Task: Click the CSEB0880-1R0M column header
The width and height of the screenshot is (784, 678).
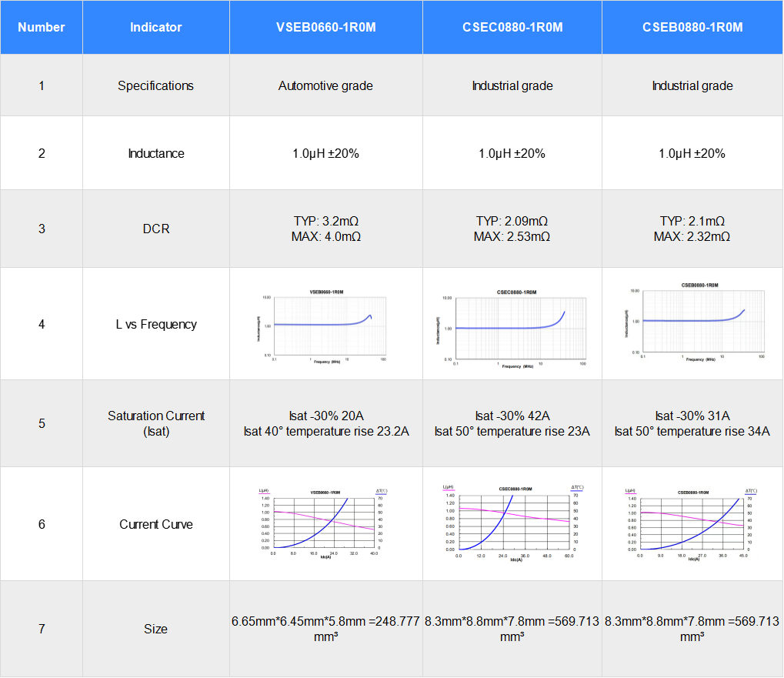Action: 692,27
